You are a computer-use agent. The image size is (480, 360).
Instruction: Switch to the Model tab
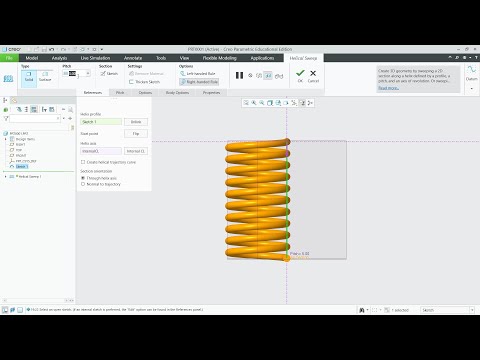click(x=32, y=58)
